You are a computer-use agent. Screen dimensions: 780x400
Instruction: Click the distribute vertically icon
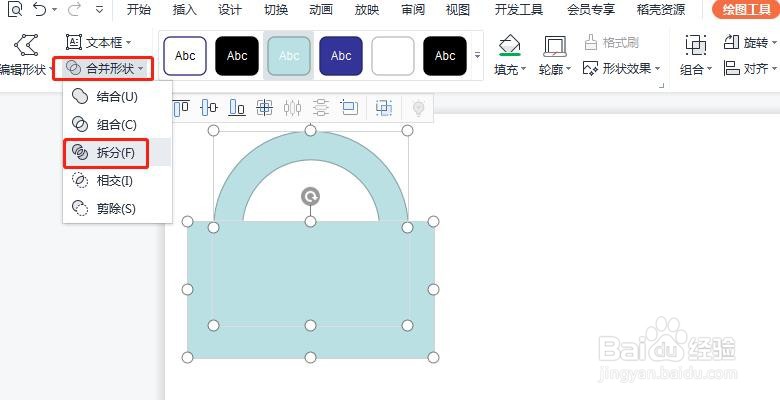pos(321,107)
